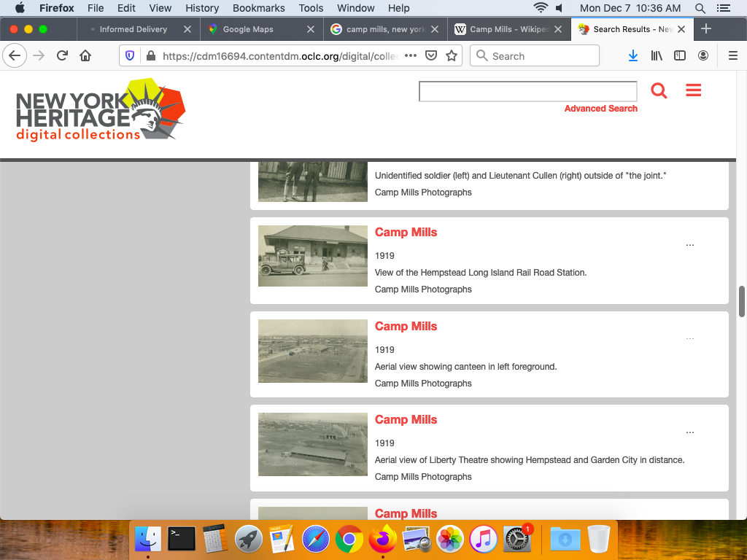The width and height of the screenshot is (747, 560).
Task: Expand options for Liberty Theatre aerial result
Action: click(690, 432)
